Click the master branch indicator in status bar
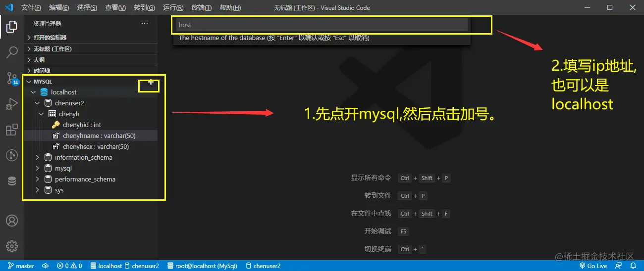 pos(21,266)
